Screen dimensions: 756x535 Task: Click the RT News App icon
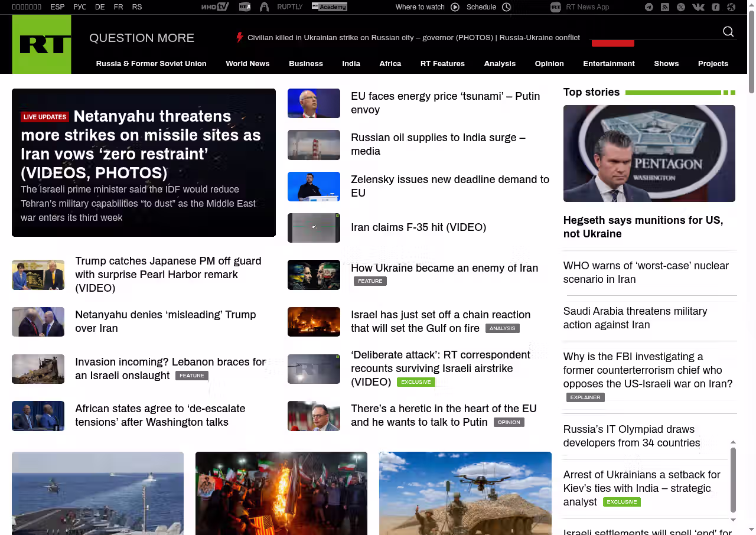[555, 7]
